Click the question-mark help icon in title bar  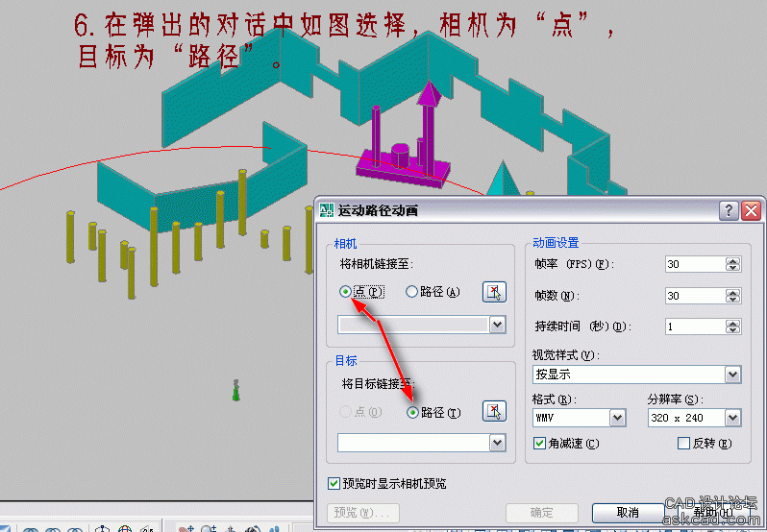tap(729, 210)
